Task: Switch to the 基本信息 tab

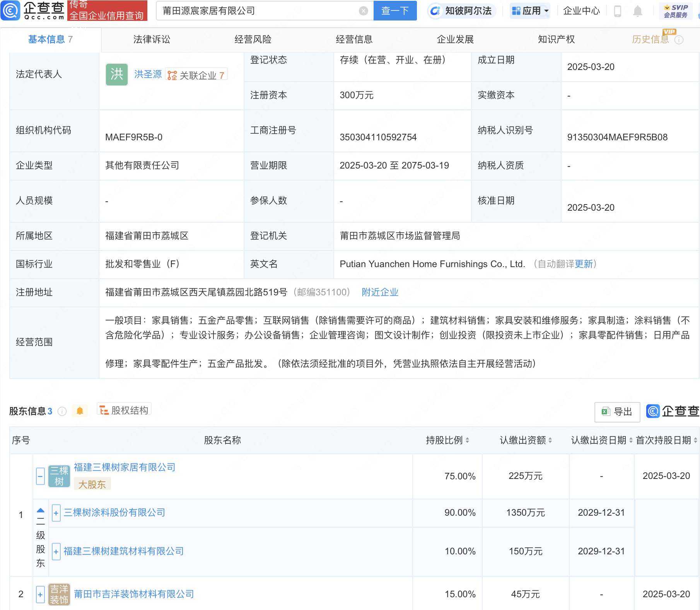Action: (50, 39)
